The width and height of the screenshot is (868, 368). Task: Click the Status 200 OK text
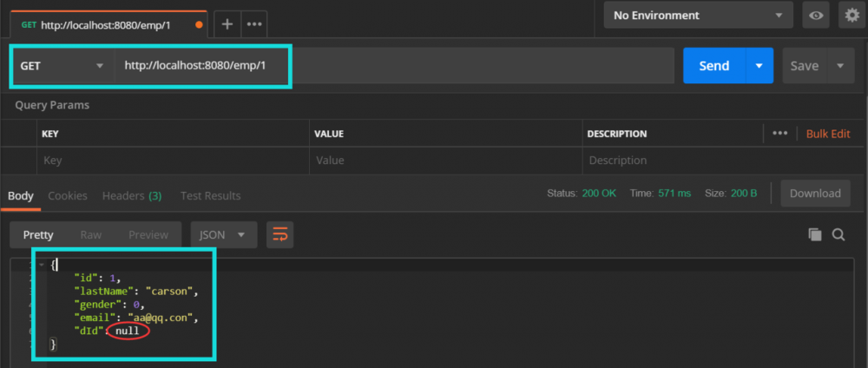point(582,194)
